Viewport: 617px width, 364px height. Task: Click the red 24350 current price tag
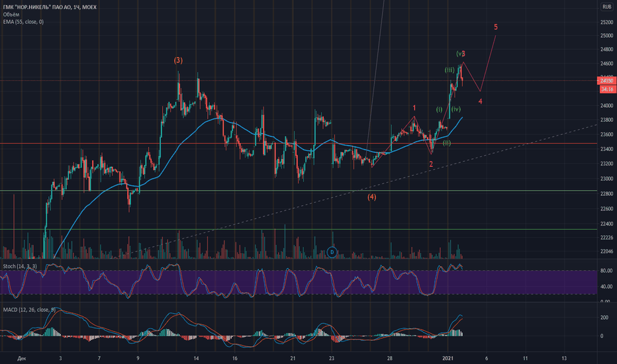click(607, 81)
